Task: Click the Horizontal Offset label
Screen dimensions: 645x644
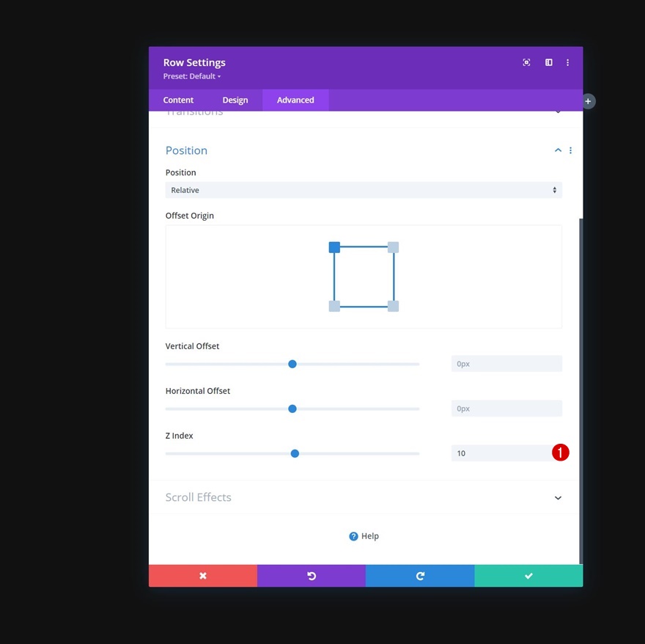Action: click(197, 391)
